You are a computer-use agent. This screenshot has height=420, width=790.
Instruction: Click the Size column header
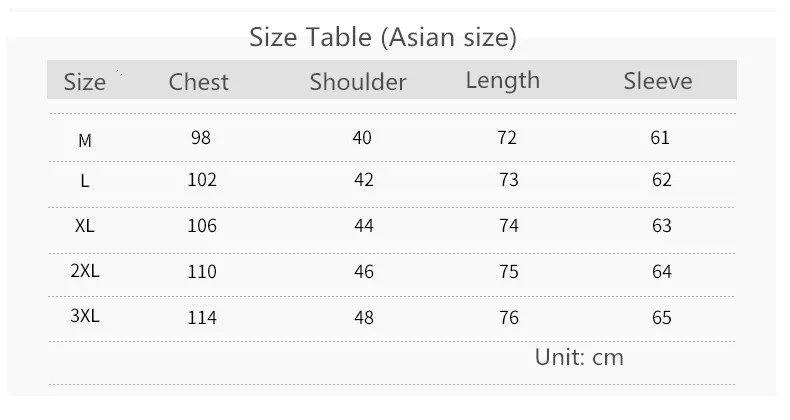[x=85, y=82]
